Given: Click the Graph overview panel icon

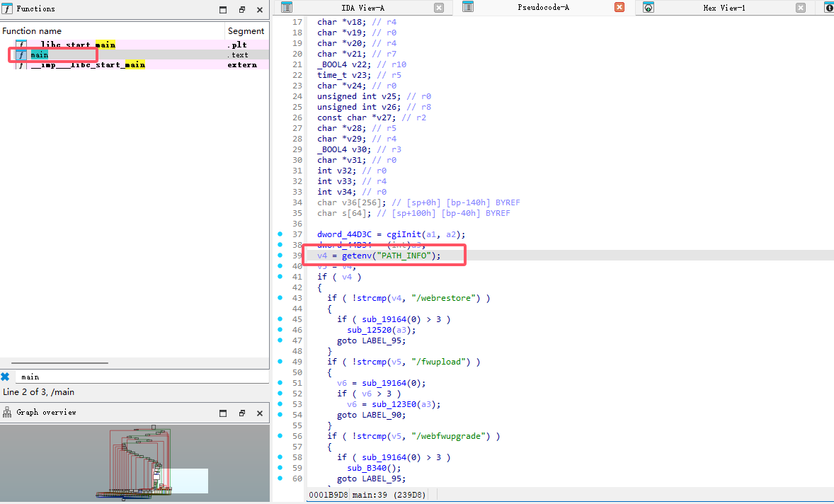Looking at the screenshot, I should coord(7,413).
